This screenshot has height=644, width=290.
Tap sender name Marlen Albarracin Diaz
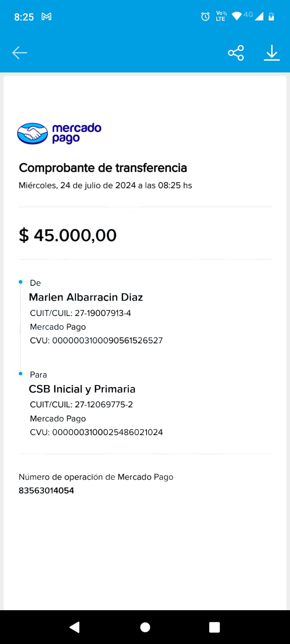click(x=86, y=297)
